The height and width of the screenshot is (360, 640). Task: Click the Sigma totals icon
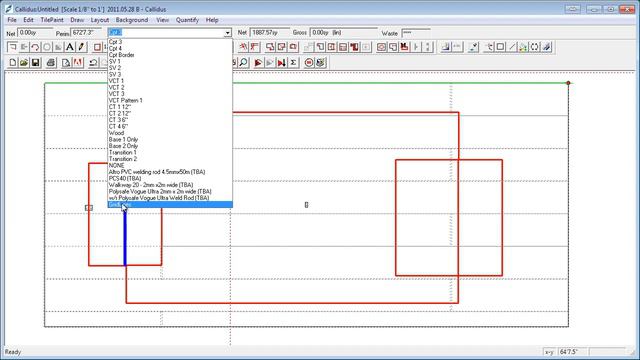point(293,62)
